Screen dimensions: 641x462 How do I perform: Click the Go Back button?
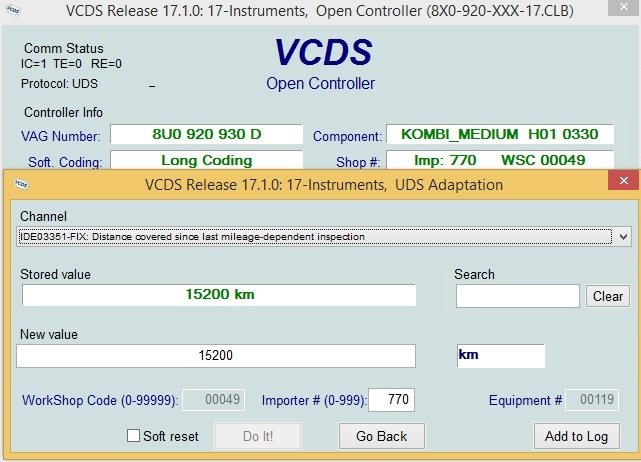click(x=381, y=436)
